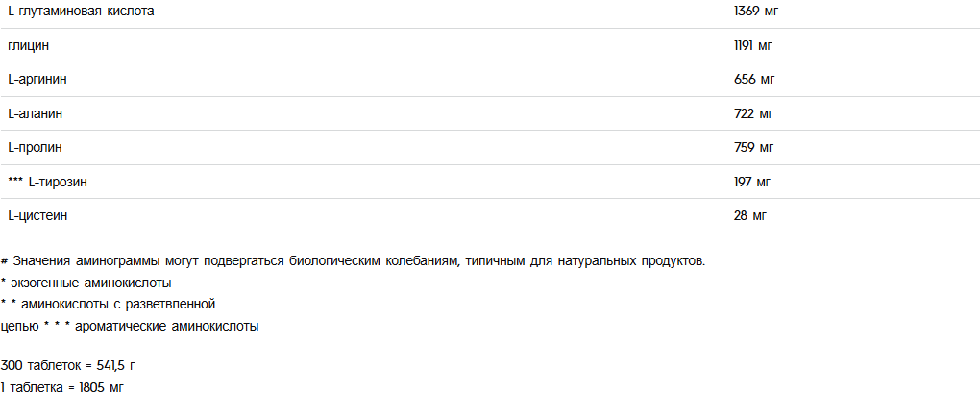The width and height of the screenshot is (980, 394).
Task: Click the аминограммы fluctuation footnote text
Action: tap(354, 260)
